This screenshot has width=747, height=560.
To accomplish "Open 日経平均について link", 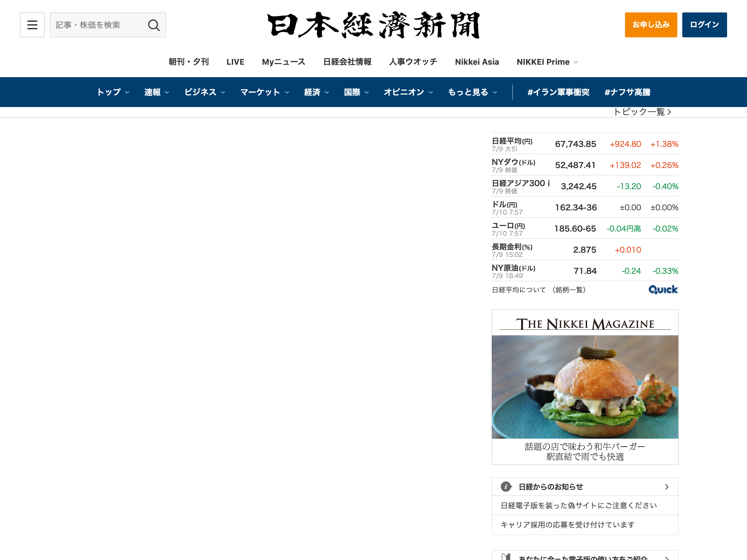I will pyautogui.click(x=519, y=290).
